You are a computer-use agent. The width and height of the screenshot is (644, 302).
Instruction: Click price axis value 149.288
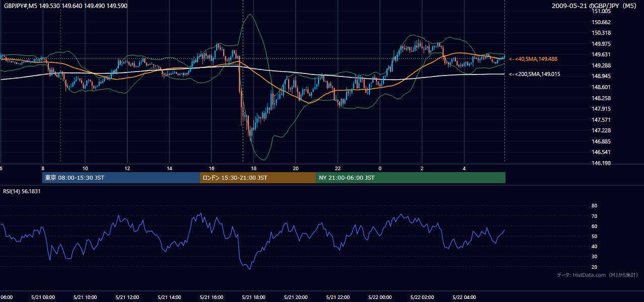tap(601, 65)
